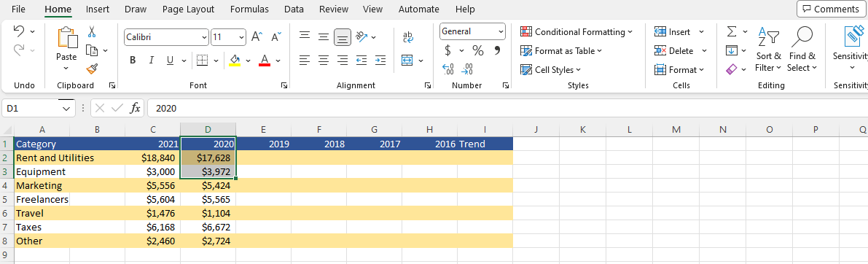The height and width of the screenshot is (264, 868).
Task: Switch to the Page Layout tab
Action: coord(188,9)
